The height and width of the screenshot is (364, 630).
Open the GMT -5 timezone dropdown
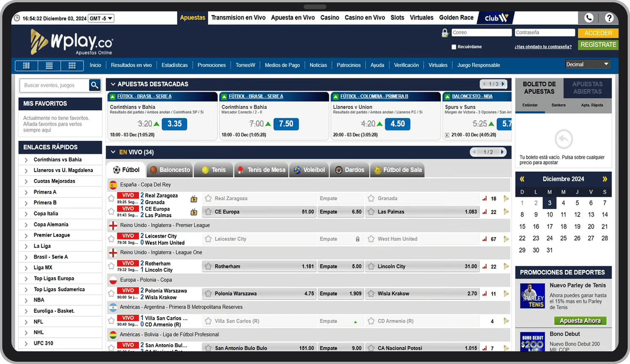tap(101, 18)
